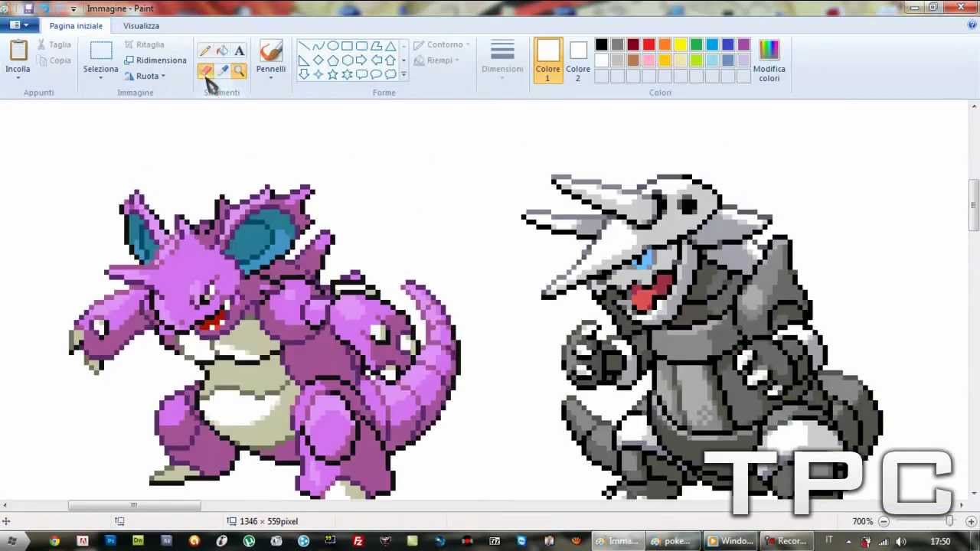Select the Text tool

click(x=239, y=51)
